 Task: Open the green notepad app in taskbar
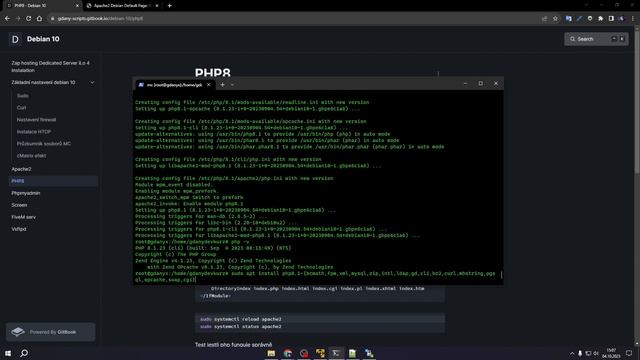tap(352, 353)
